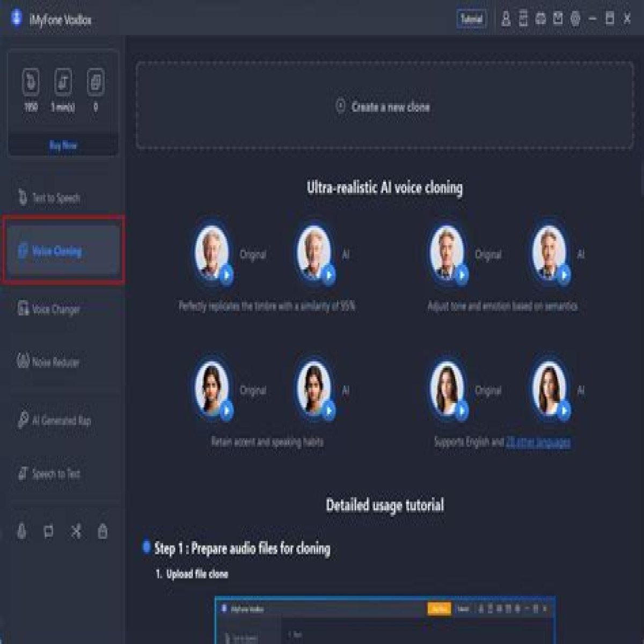Open the mail feedback icon
644x644 pixels.
click(x=558, y=19)
